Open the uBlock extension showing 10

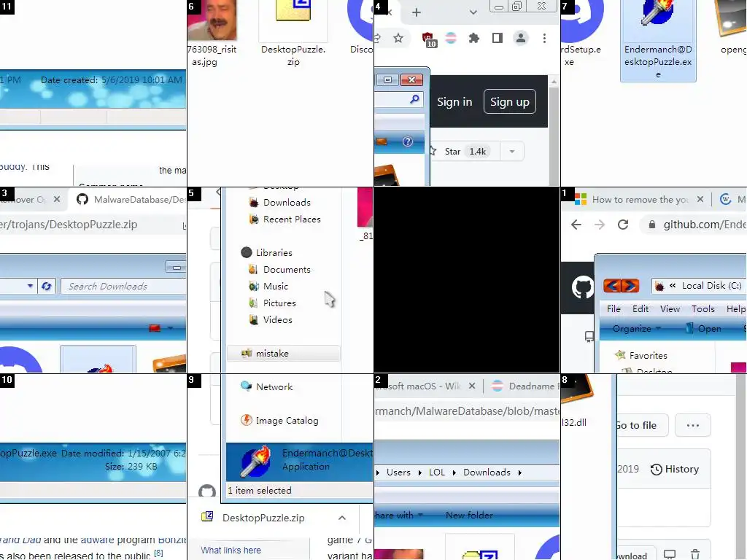428,39
